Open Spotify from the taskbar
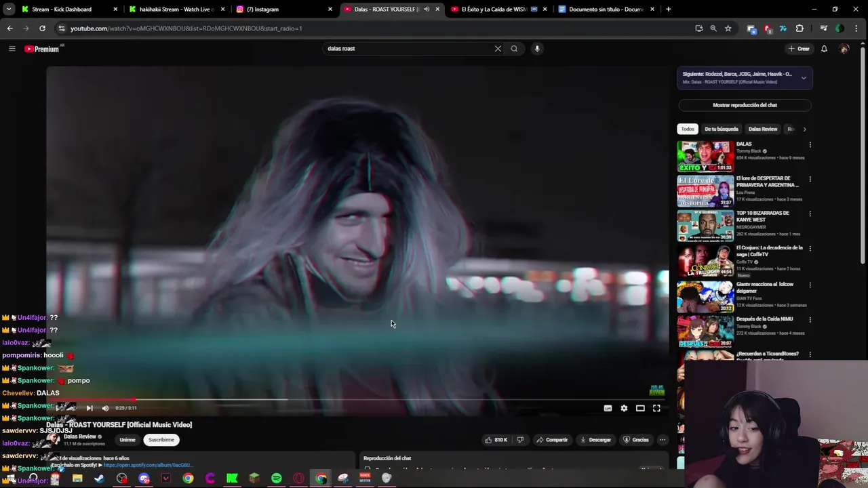The image size is (868, 488). pos(277,479)
